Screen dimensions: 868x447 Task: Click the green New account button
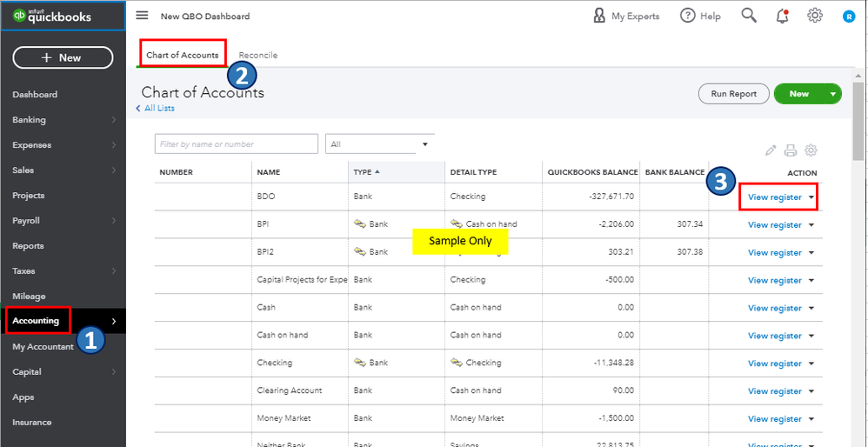click(x=798, y=94)
